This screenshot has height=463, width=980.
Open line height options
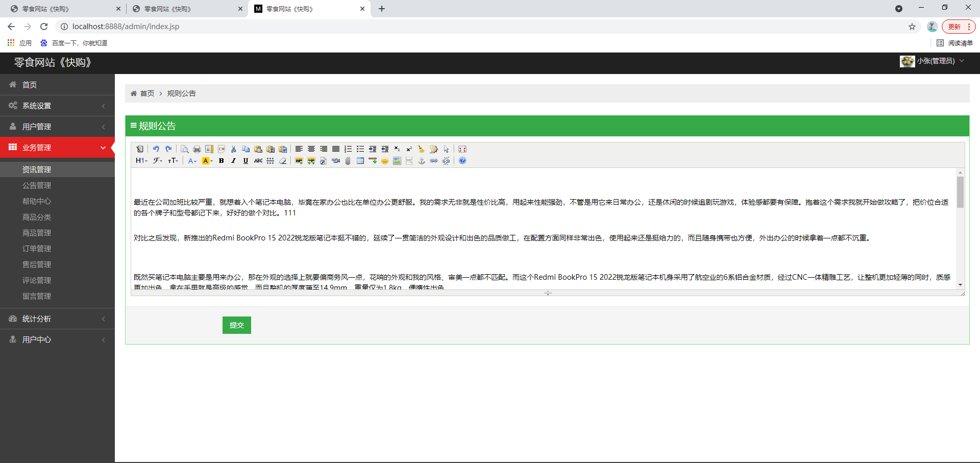point(271,161)
